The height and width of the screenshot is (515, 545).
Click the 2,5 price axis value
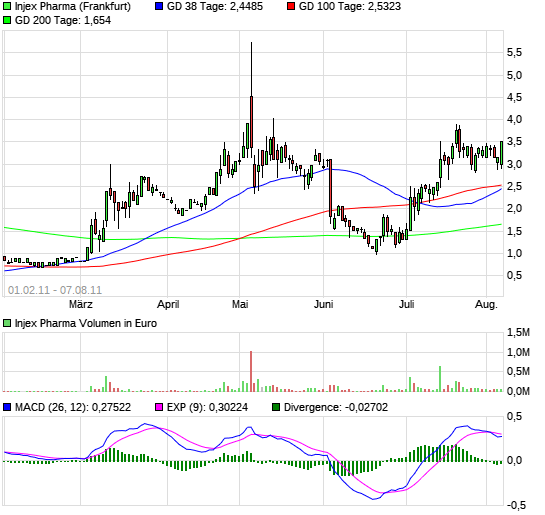coord(514,186)
